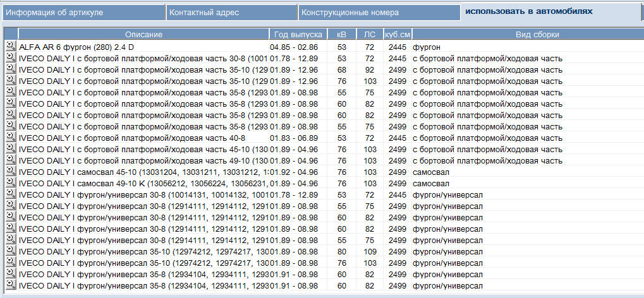Click details icon for IVECO 35-10 92 ЛС row

click(x=11, y=69)
